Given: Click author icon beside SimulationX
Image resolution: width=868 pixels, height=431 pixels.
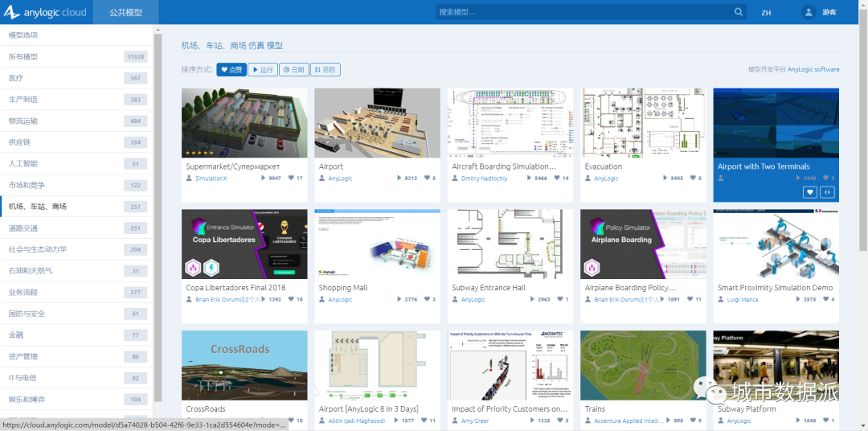Looking at the screenshot, I should point(190,179).
